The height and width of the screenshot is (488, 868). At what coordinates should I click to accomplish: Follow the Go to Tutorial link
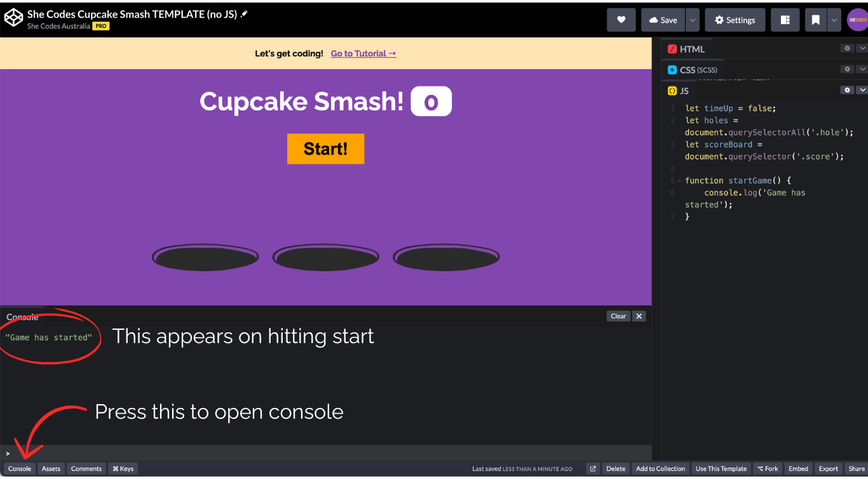coord(363,53)
